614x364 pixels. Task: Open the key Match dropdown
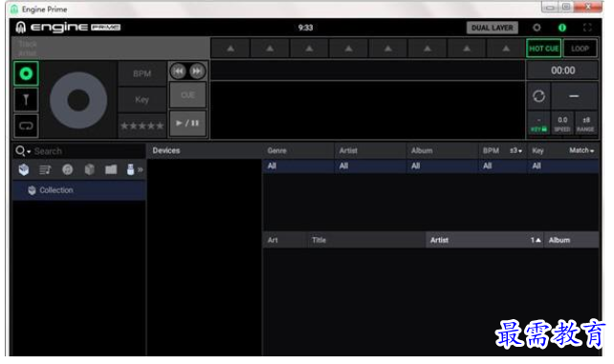click(x=581, y=151)
